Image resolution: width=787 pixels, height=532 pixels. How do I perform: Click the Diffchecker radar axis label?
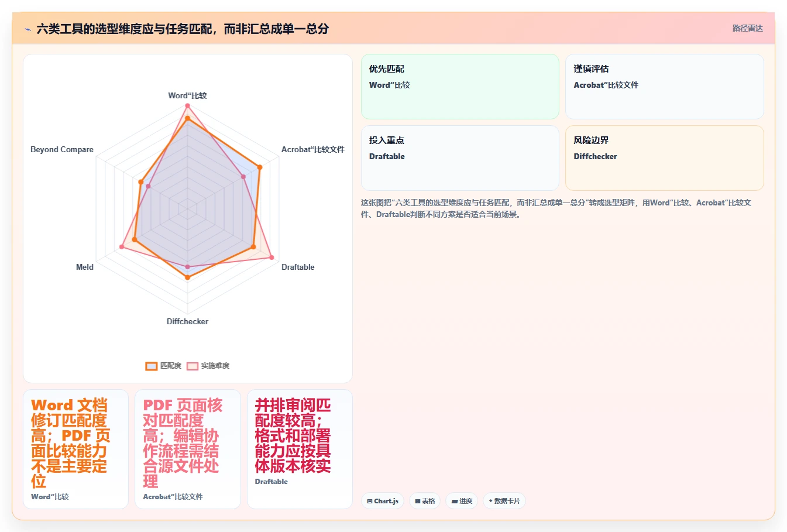187,321
